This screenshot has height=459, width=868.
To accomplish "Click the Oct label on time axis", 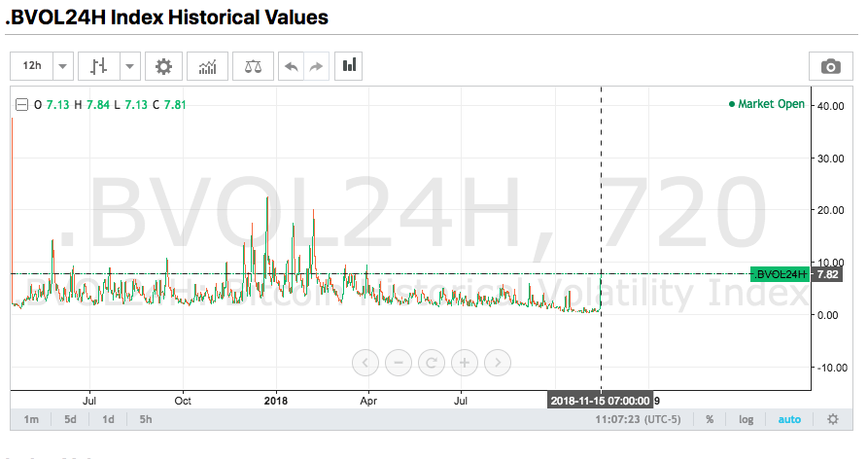I will (x=183, y=401).
